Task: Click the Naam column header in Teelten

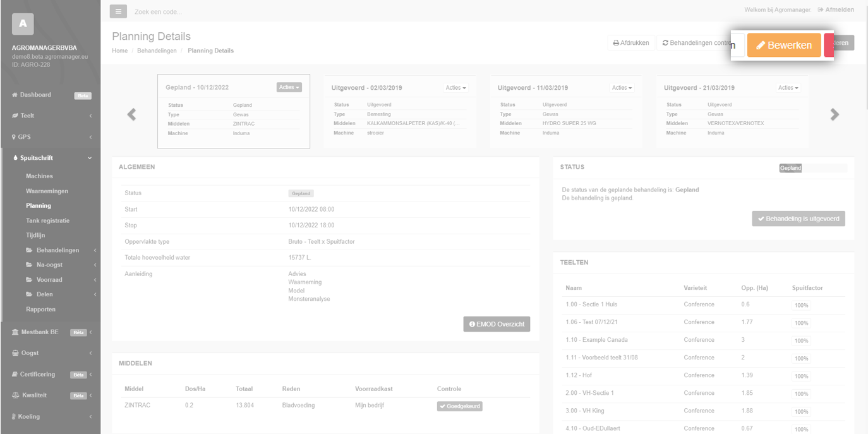Action: tap(574, 288)
